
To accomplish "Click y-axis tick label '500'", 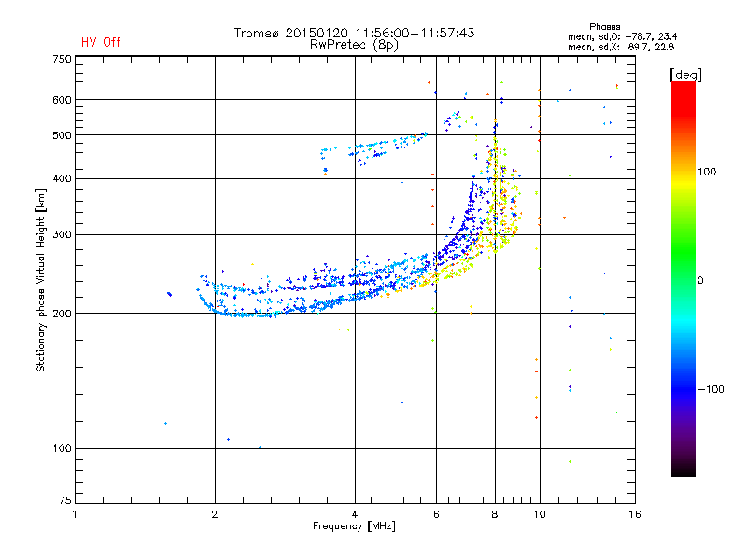I will (x=62, y=135).
